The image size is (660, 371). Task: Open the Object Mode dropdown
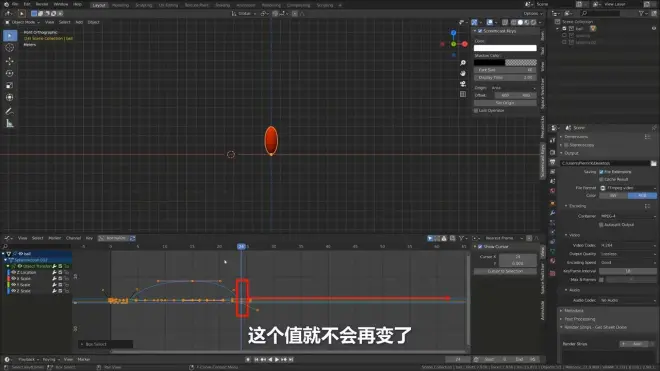[x=23, y=22]
